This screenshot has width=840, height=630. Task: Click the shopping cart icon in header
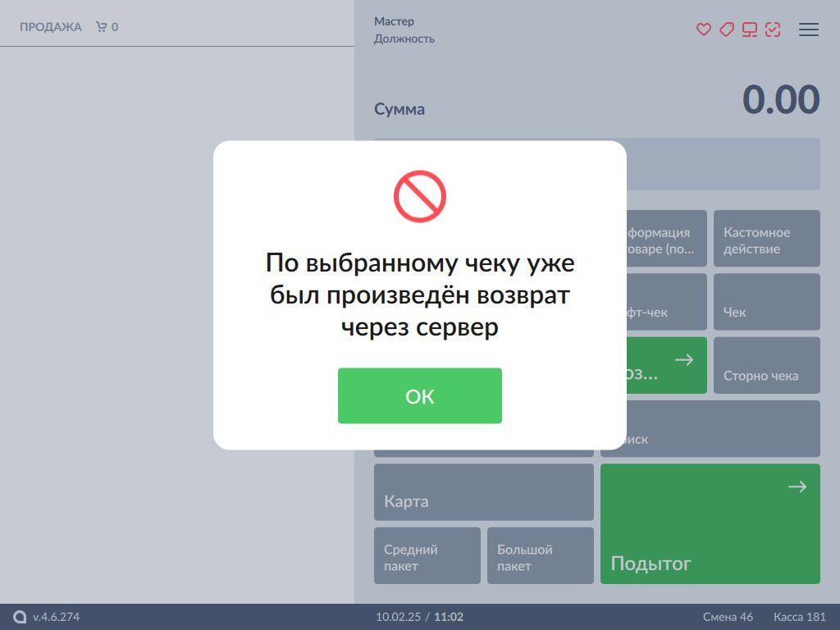(x=102, y=27)
